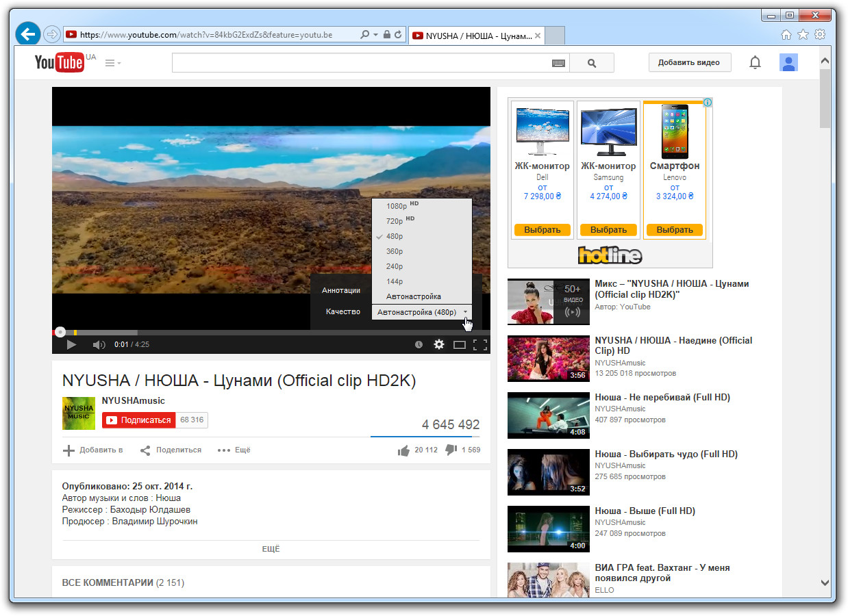Expand the Ещё more actions menu

click(x=234, y=450)
